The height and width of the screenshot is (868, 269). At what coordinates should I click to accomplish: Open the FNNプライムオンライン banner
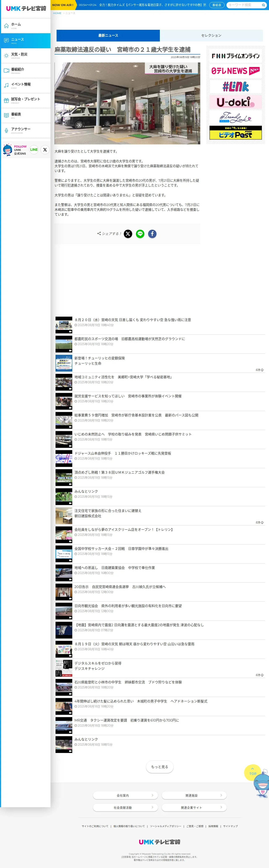(x=235, y=56)
